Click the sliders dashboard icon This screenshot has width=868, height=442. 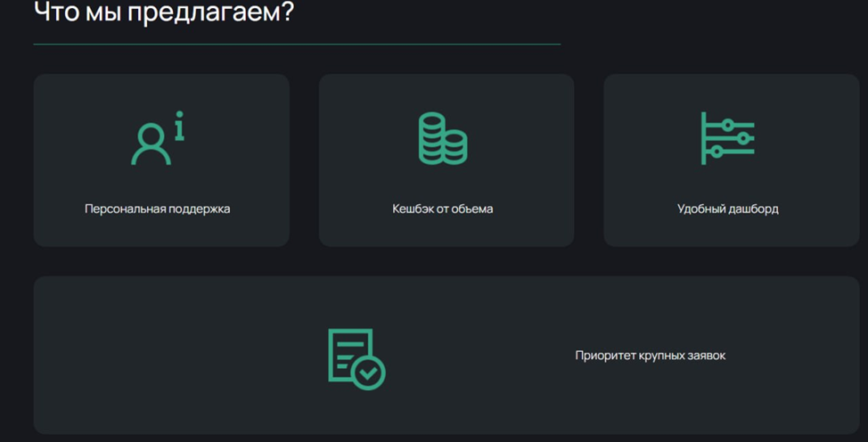coord(728,138)
